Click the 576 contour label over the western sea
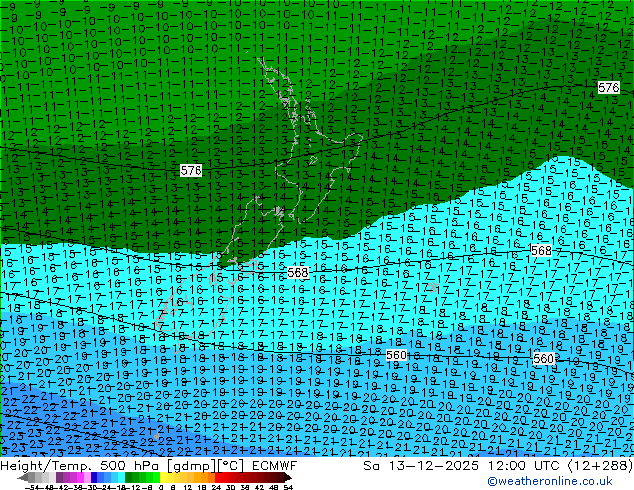 pos(191,170)
